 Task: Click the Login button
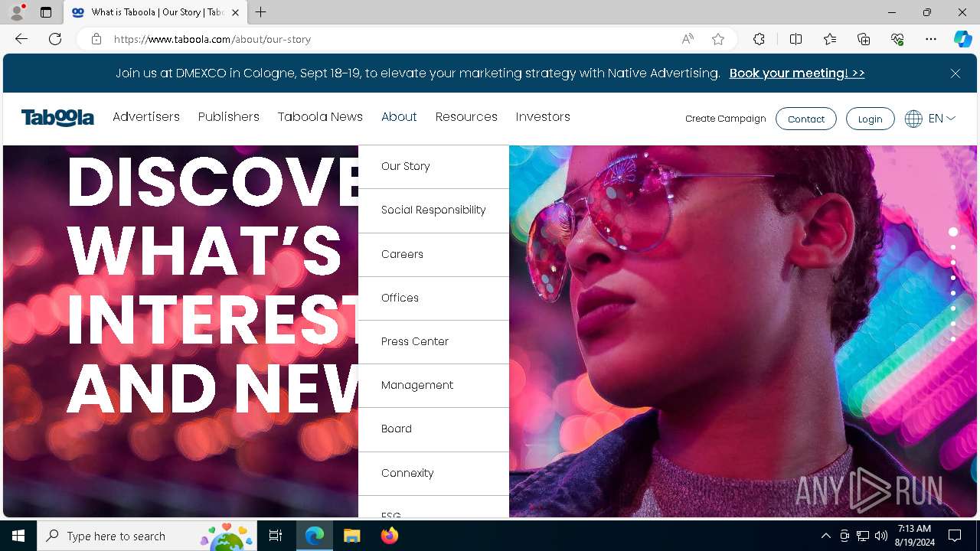(870, 119)
